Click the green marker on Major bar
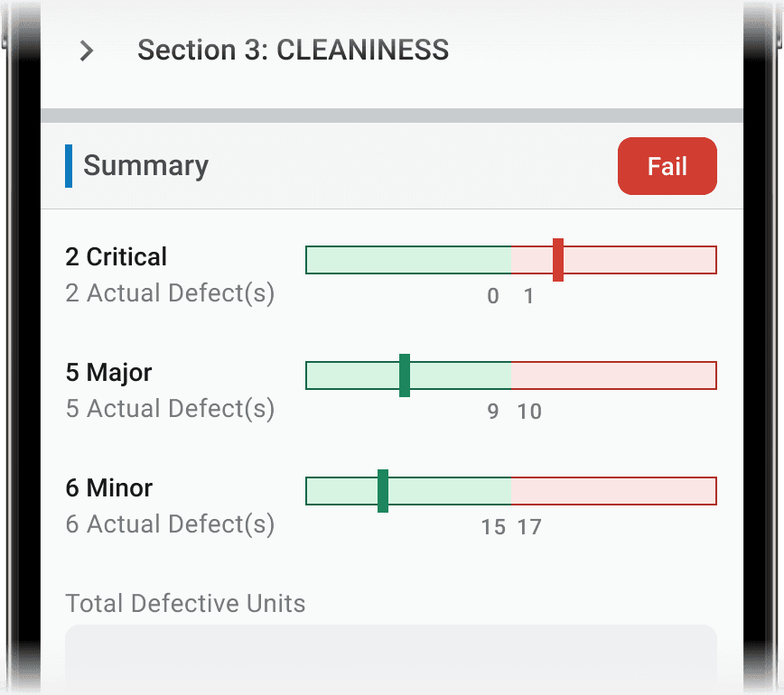 pyautogui.click(x=405, y=375)
